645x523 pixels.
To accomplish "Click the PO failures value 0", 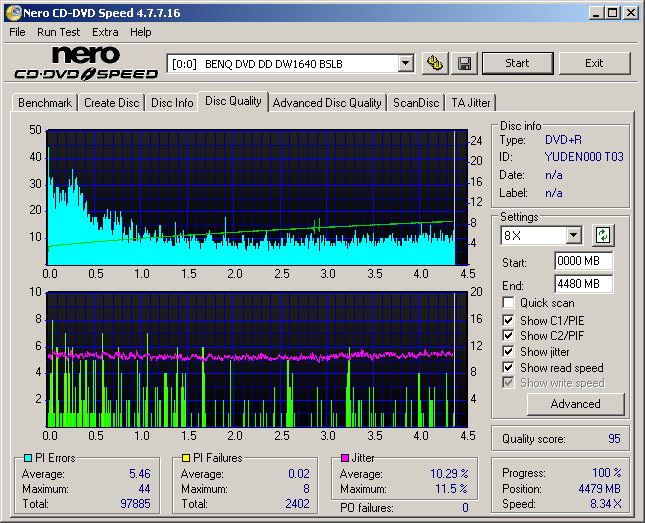I will (465, 508).
